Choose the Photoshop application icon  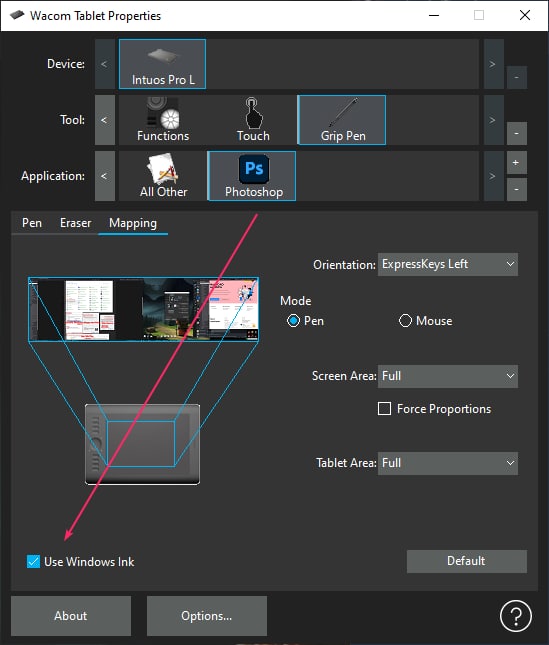(252, 176)
